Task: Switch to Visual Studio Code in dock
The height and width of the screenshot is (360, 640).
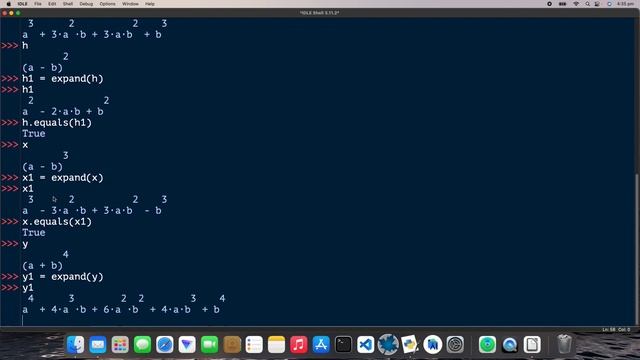Action: 366,344
